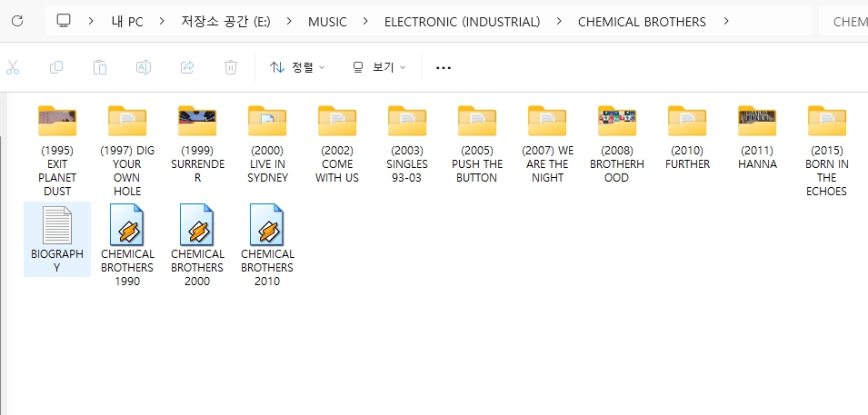Image resolution: width=868 pixels, height=415 pixels.
Task: Click the Share icon in toolbar
Action: (x=187, y=67)
